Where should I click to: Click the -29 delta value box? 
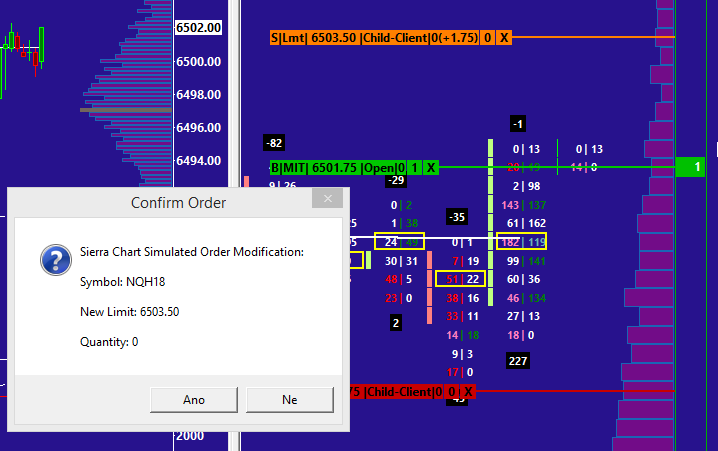click(x=396, y=180)
